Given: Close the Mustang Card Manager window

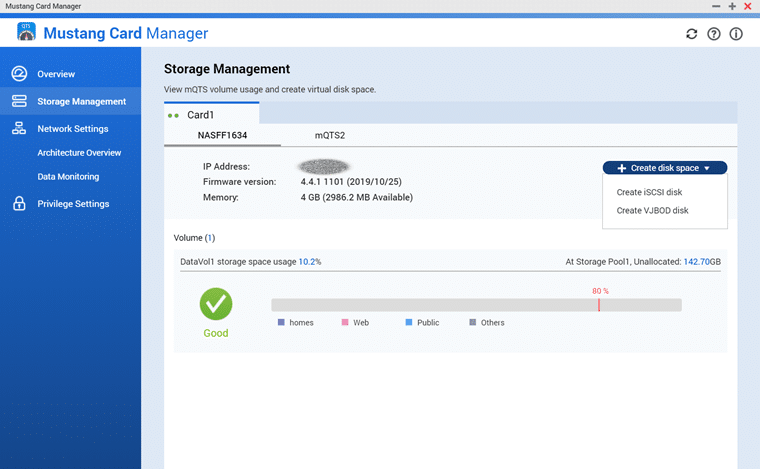Looking at the screenshot, I should point(748,6).
